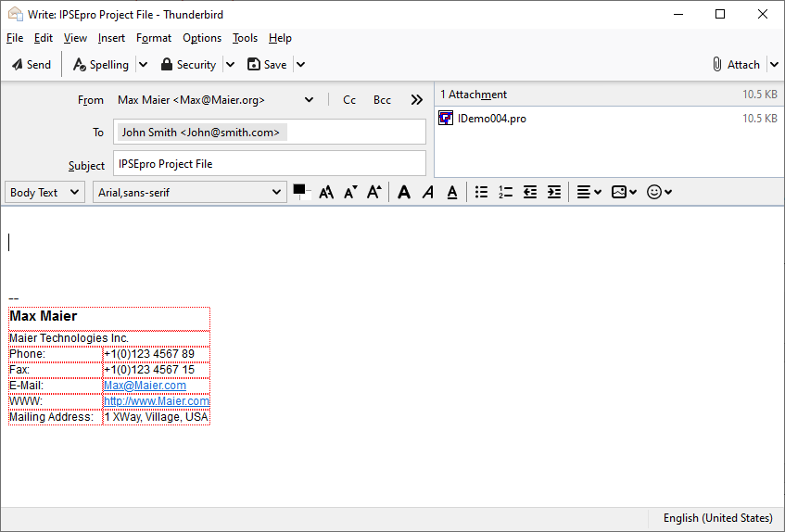This screenshot has height=532, width=785.
Task: Select the John Smith recipient pill
Action: [202, 133]
